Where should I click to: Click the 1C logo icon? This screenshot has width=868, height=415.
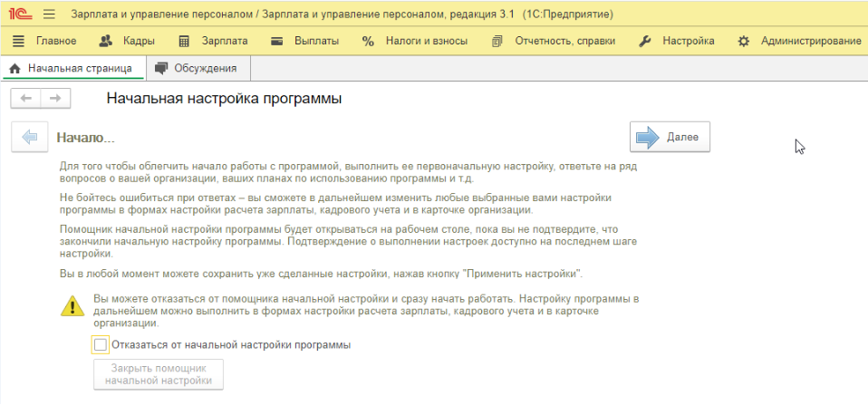(19, 14)
